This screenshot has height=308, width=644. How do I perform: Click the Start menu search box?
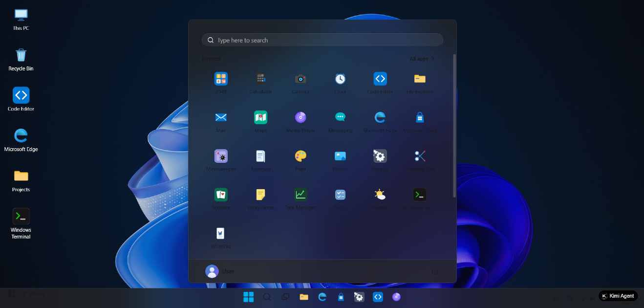tap(322, 40)
